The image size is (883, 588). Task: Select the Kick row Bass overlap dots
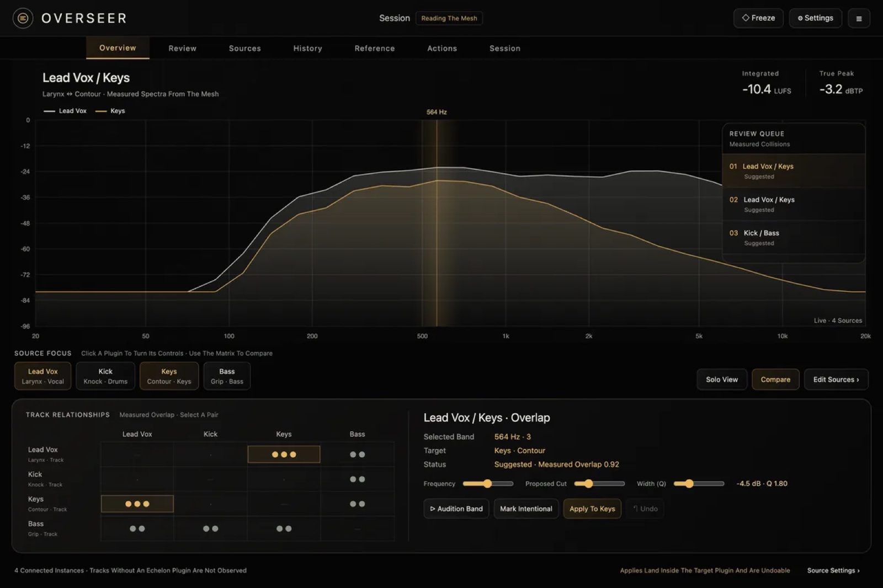[357, 479]
